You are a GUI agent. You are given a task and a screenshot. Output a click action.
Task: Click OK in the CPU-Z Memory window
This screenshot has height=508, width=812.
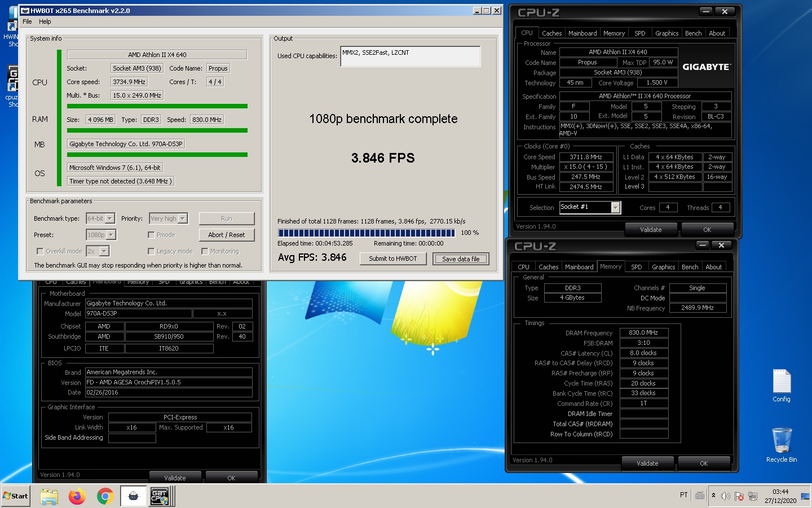pos(704,463)
